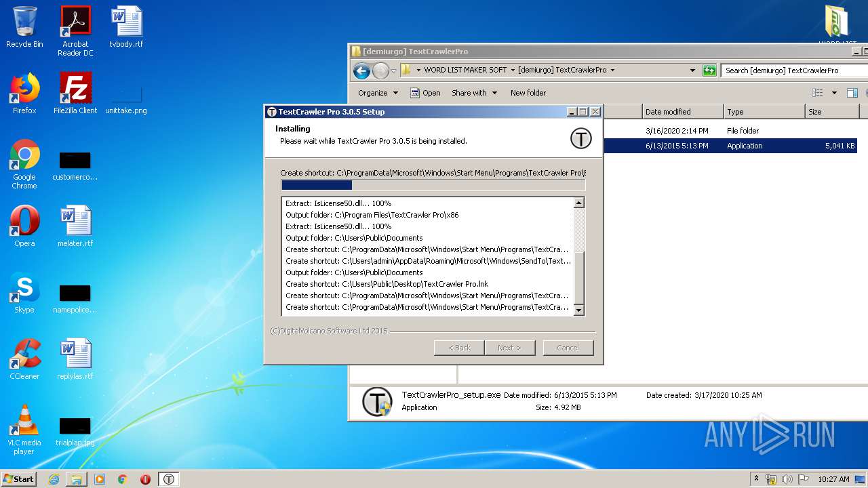Open WORD LIST MAKER SOFT breadcrumb dropdown
Image resolution: width=868 pixels, height=488 pixels.
pos(513,70)
